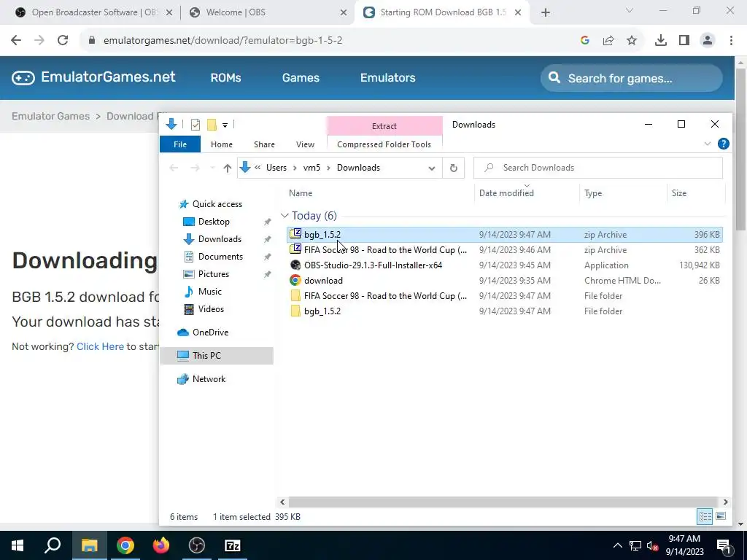Reload the EmulatorGames page in Chrome

click(x=63, y=41)
